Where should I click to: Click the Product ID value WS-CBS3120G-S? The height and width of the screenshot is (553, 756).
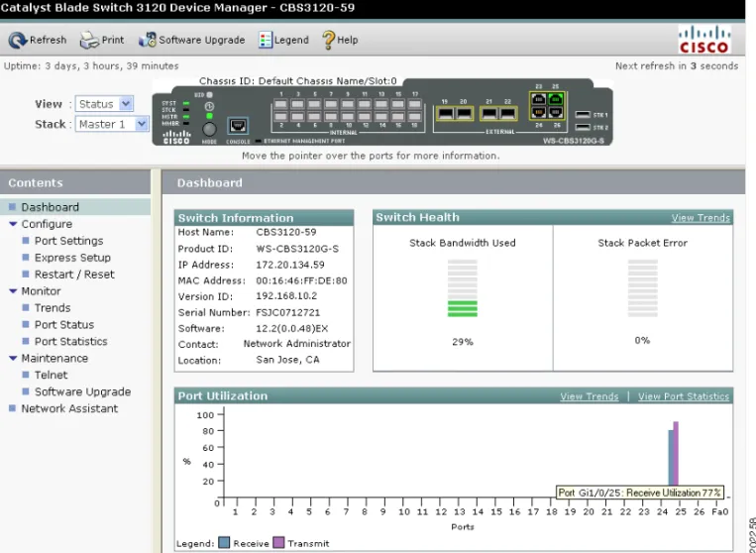point(297,249)
